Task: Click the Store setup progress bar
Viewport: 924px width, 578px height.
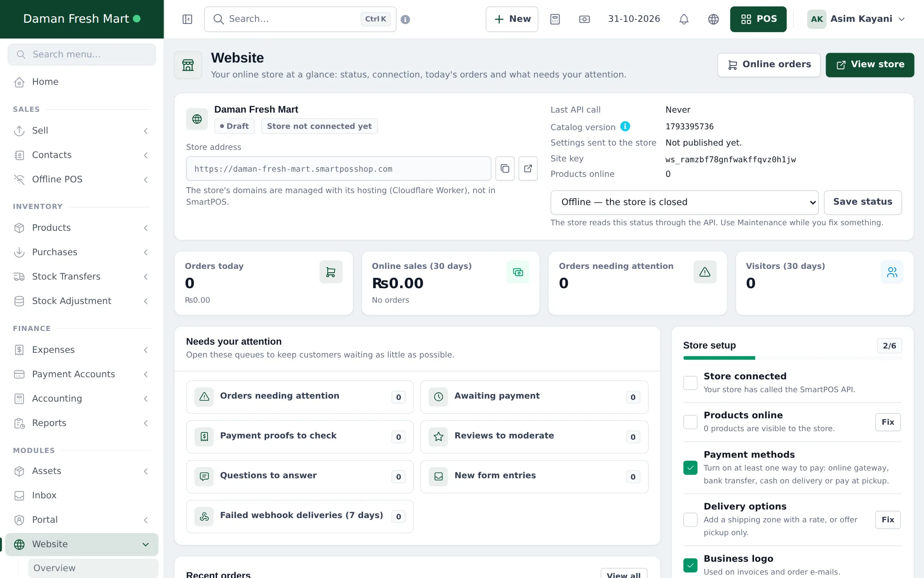Action: point(792,358)
